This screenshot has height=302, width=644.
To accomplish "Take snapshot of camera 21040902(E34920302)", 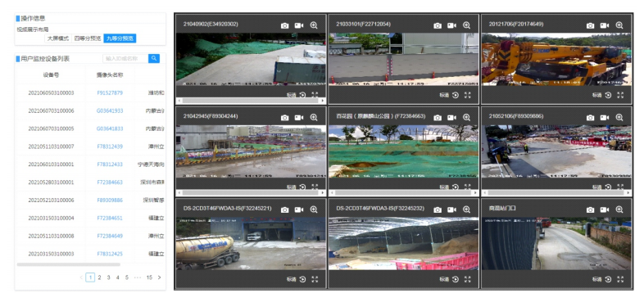I will click(x=284, y=25).
